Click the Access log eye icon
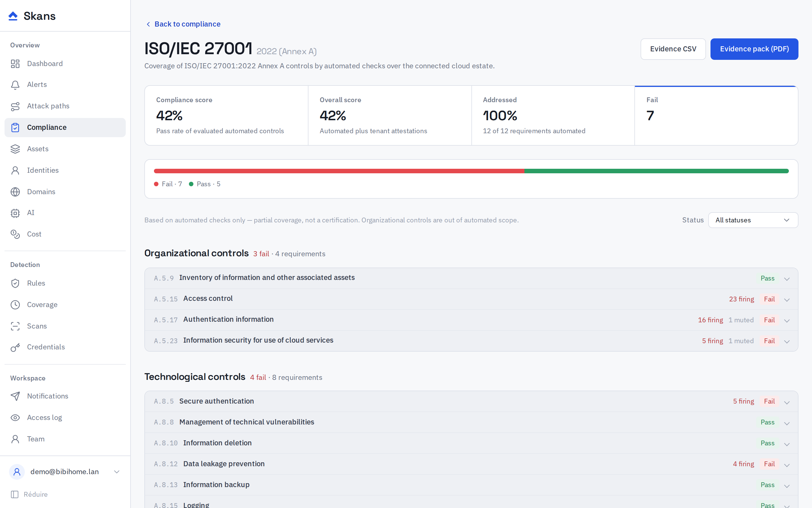Screen dimensions: 812x508 pos(15,418)
